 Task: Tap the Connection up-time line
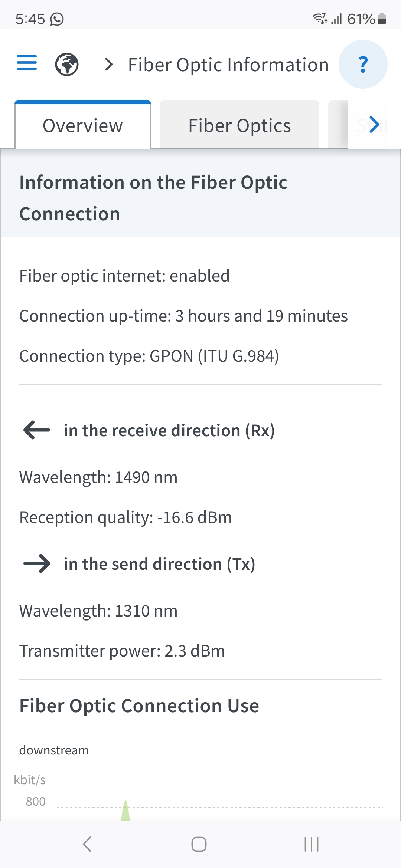tap(183, 316)
